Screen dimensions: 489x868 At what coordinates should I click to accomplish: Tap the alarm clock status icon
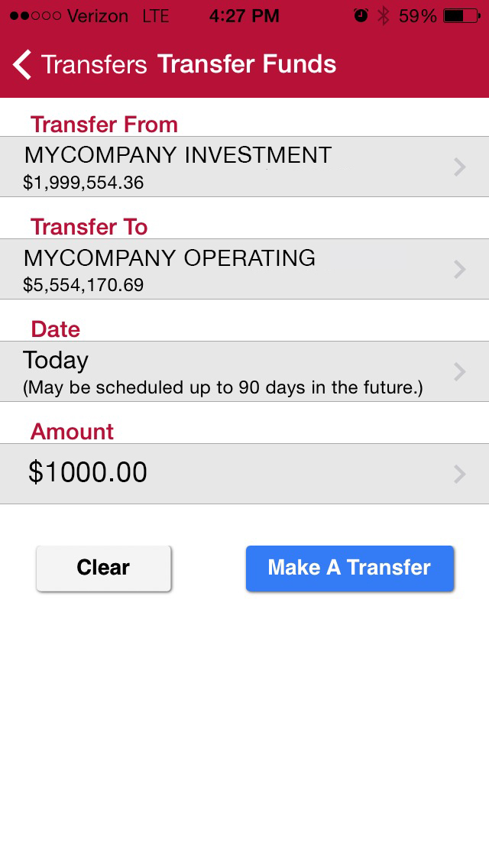coord(361,16)
